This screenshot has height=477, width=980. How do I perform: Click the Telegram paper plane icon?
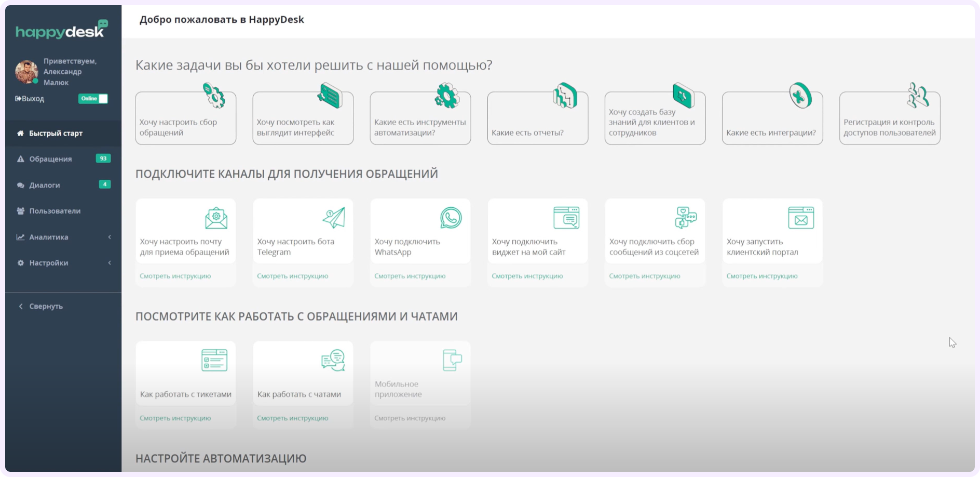(334, 218)
